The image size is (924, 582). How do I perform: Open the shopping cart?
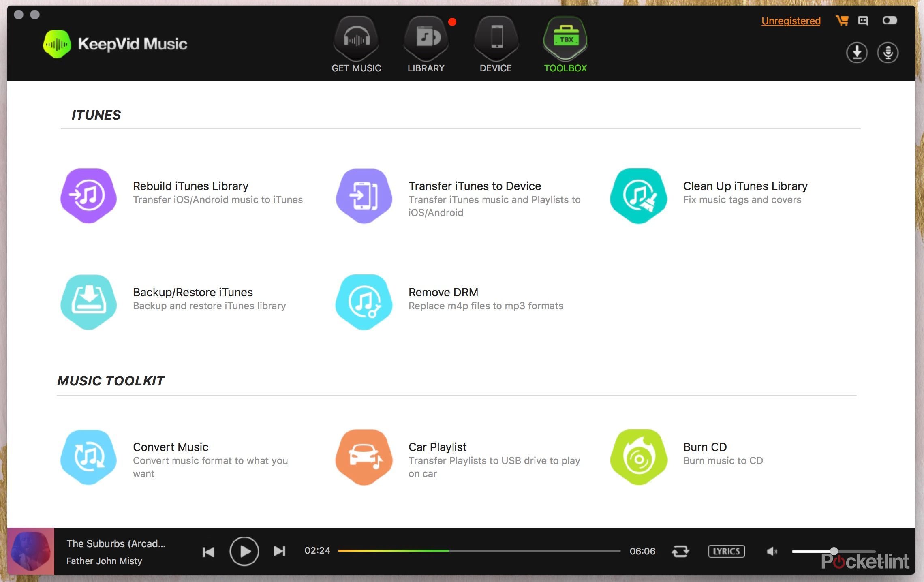click(x=843, y=21)
